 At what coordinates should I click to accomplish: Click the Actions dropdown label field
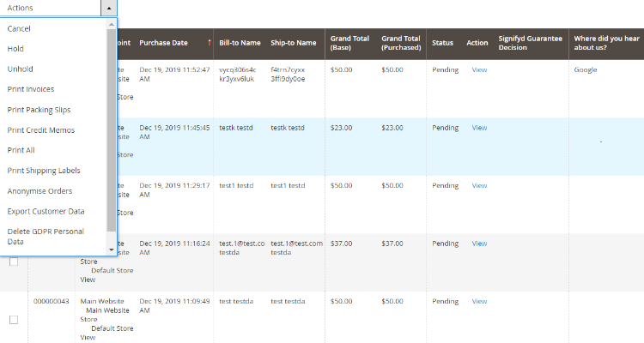50,7
